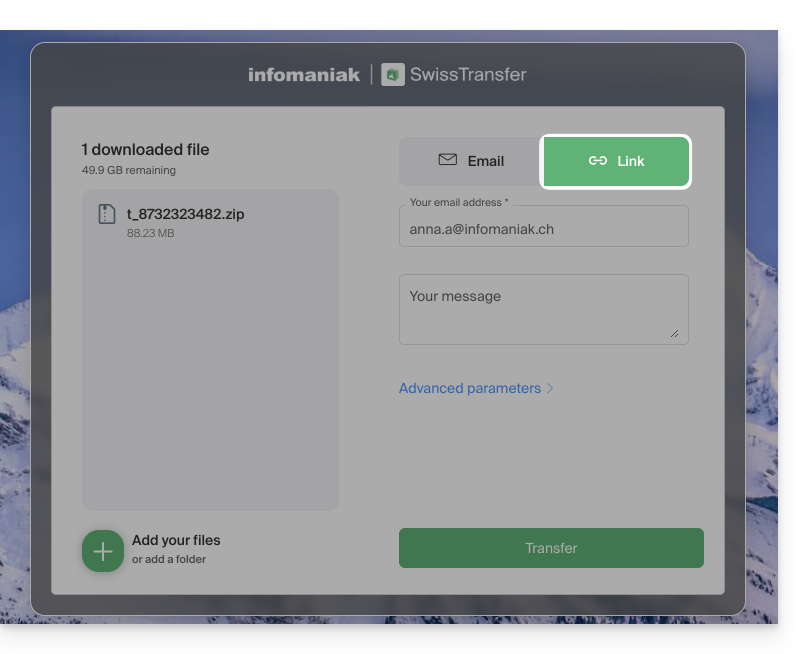Switch to the Email tab
Image resolution: width=808 pixels, height=654 pixels.
tap(470, 161)
